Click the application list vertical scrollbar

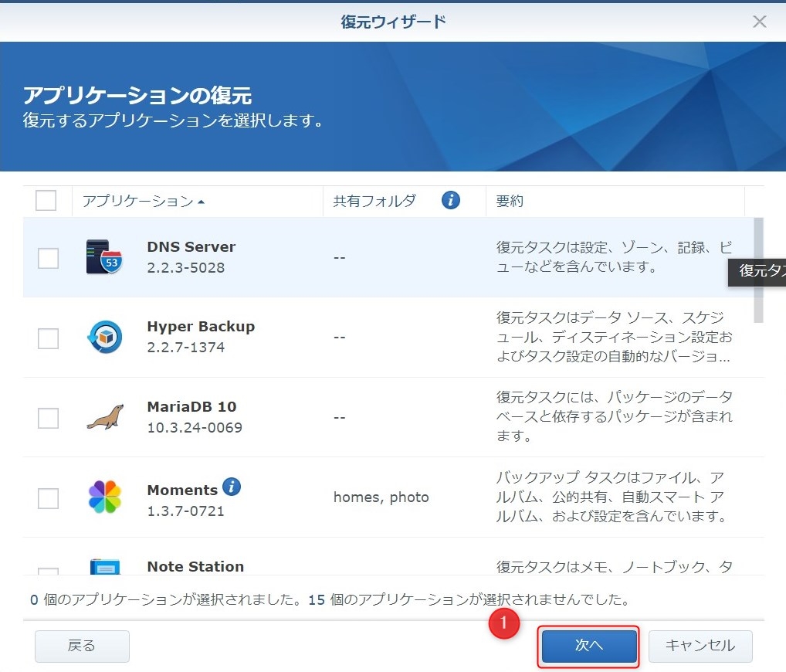click(758, 270)
